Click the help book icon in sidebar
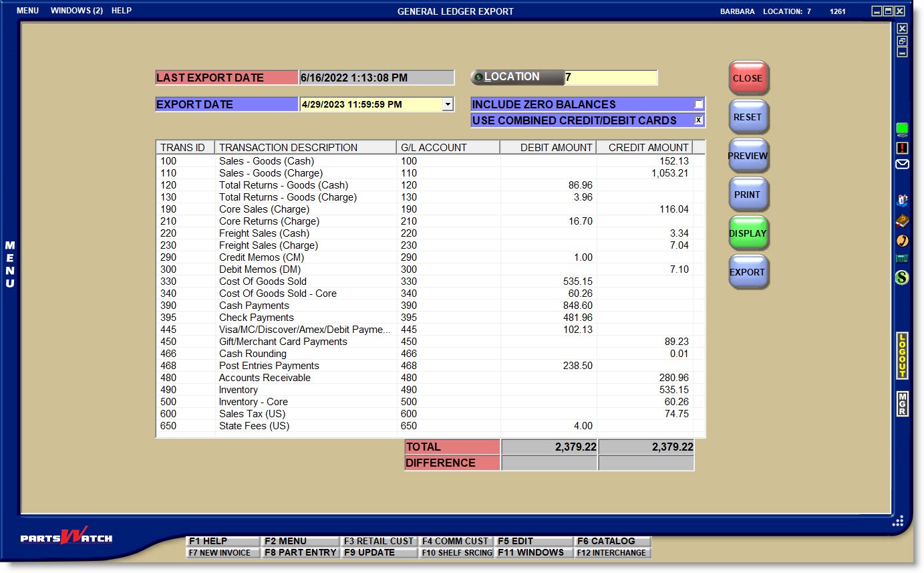This screenshot has height=573, width=924. (x=902, y=221)
